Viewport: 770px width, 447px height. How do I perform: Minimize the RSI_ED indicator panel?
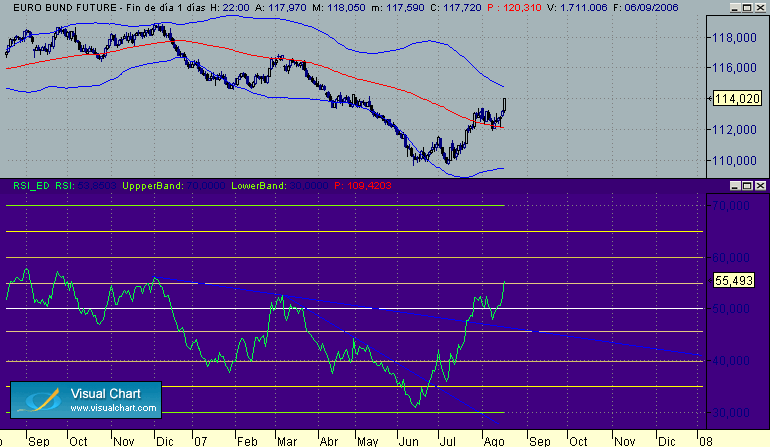click(x=735, y=186)
